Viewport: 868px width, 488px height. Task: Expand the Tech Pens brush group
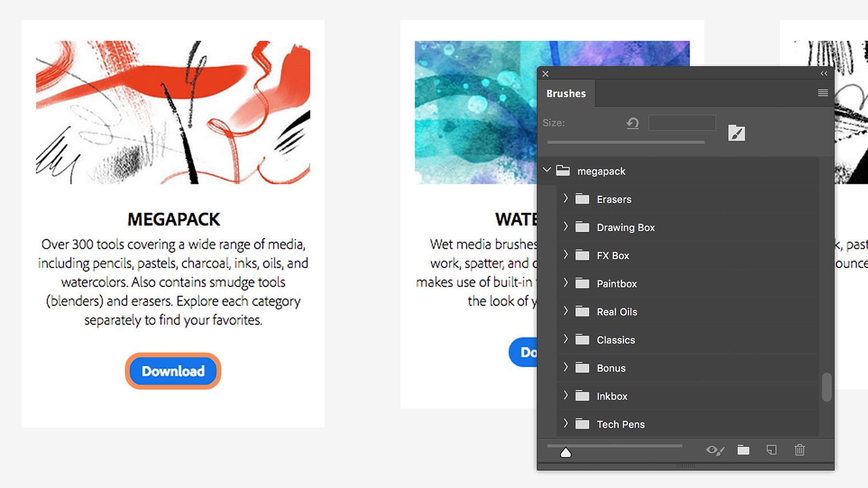point(566,423)
